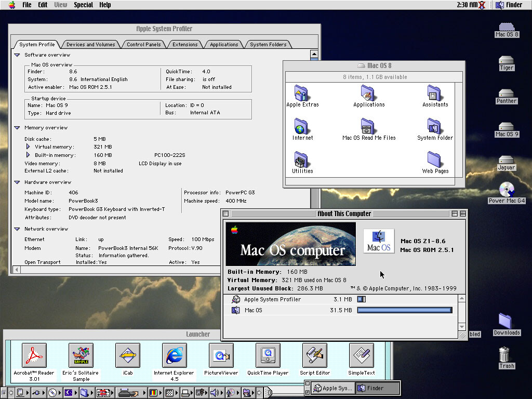Launch Internet Explorer 4.5 from Launcher

click(x=174, y=356)
